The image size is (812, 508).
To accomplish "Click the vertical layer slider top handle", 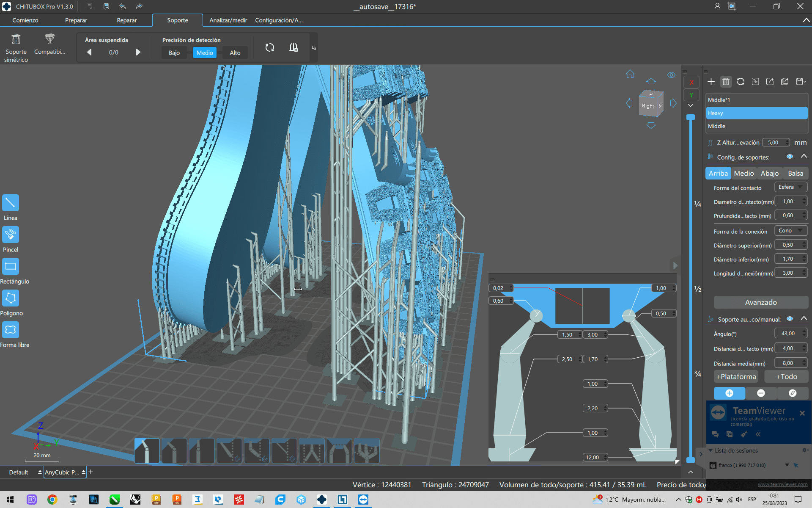I will [691, 117].
